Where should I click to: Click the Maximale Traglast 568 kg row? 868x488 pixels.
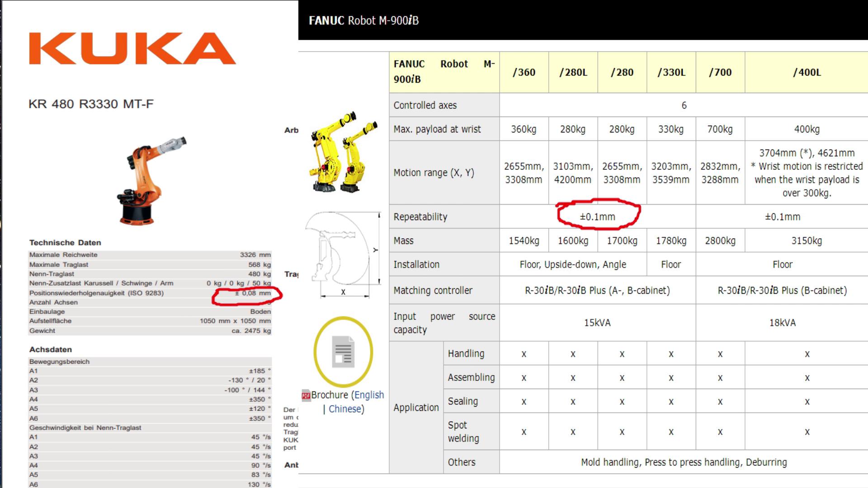pyautogui.click(x=150, y=265)
